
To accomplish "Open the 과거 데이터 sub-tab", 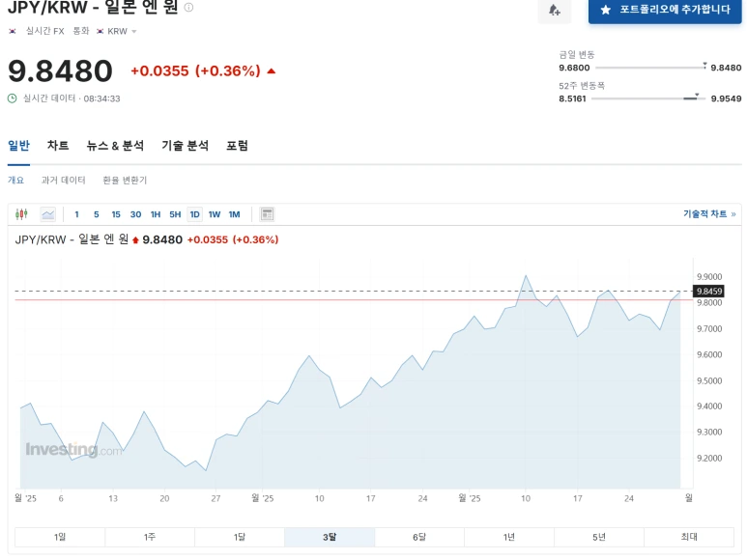I will 63,180.
